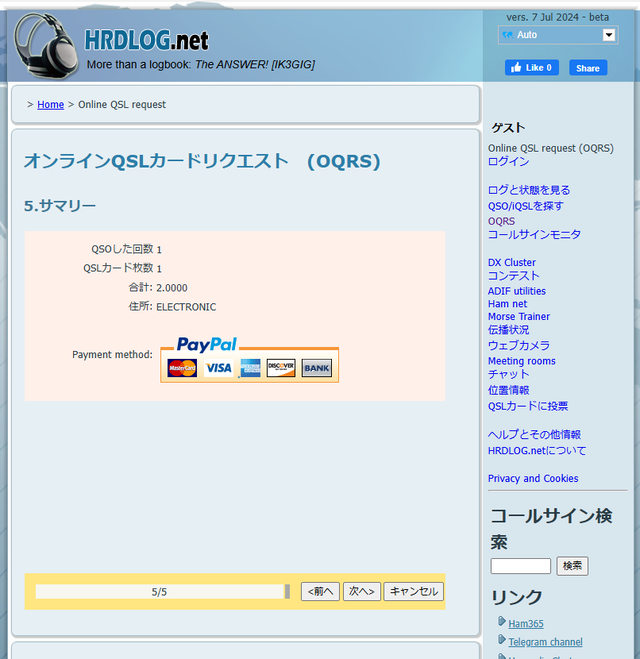The height and width of the screenshot is (659, 640).
Task: Click the HRDLOG.net title logo text
Action: (146, 40)
